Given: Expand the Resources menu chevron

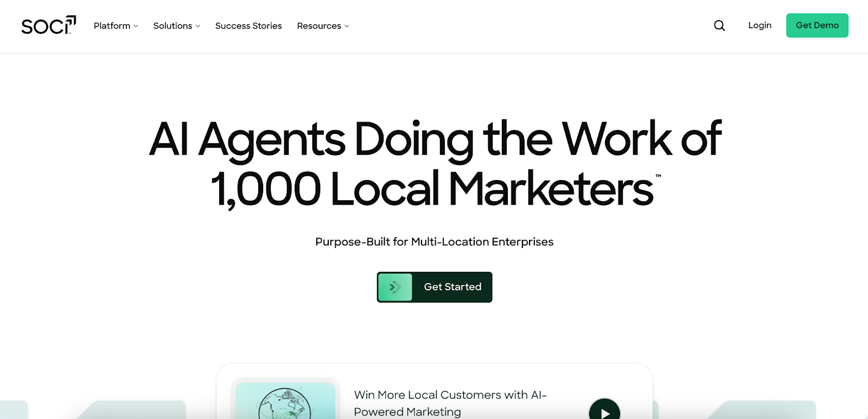Looking at the screenshot, I should pos(347,26).
